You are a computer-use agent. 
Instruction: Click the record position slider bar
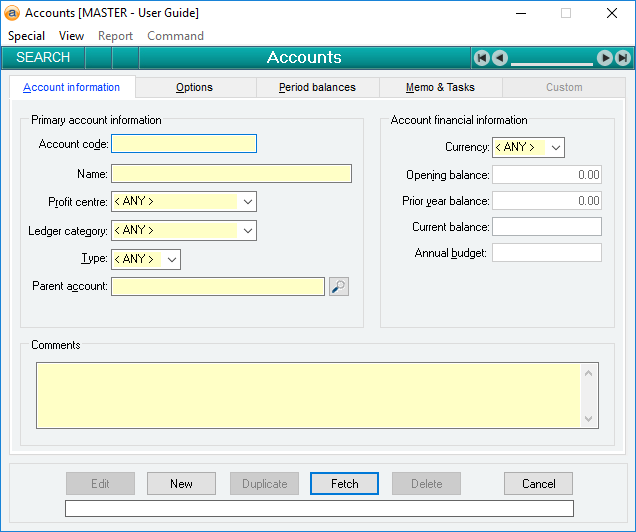(552, 63)
